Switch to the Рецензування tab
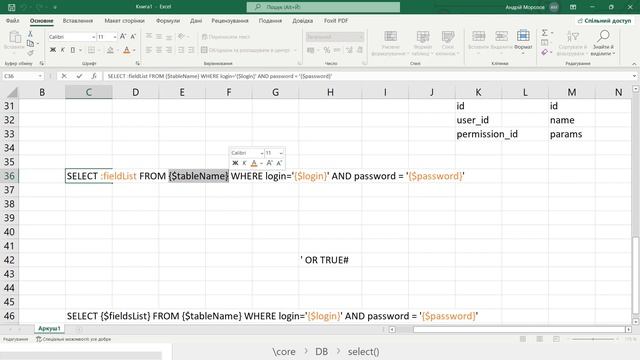This screenshot has width=640, height=360. click(230, 20)
